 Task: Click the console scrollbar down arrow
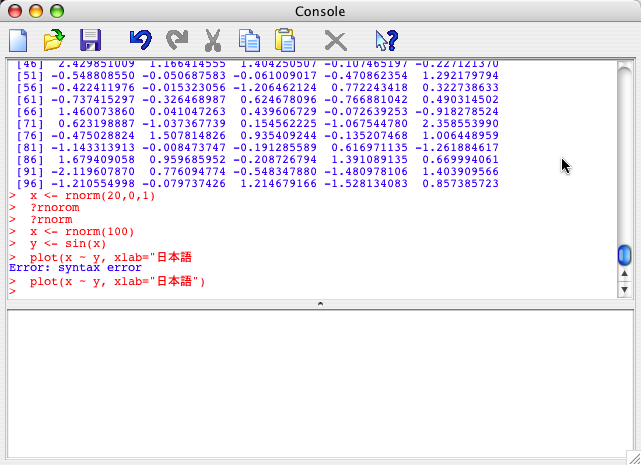tap(625, 289)
